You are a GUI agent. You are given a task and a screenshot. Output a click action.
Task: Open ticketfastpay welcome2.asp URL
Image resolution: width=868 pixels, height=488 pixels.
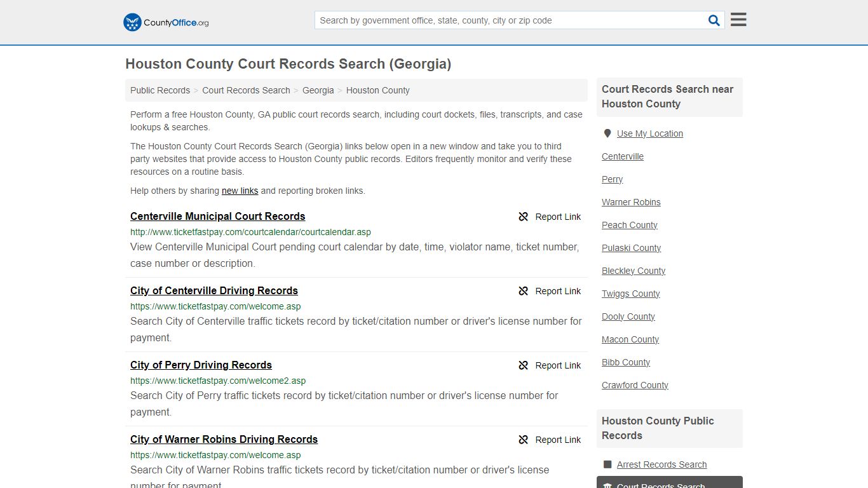218,381
